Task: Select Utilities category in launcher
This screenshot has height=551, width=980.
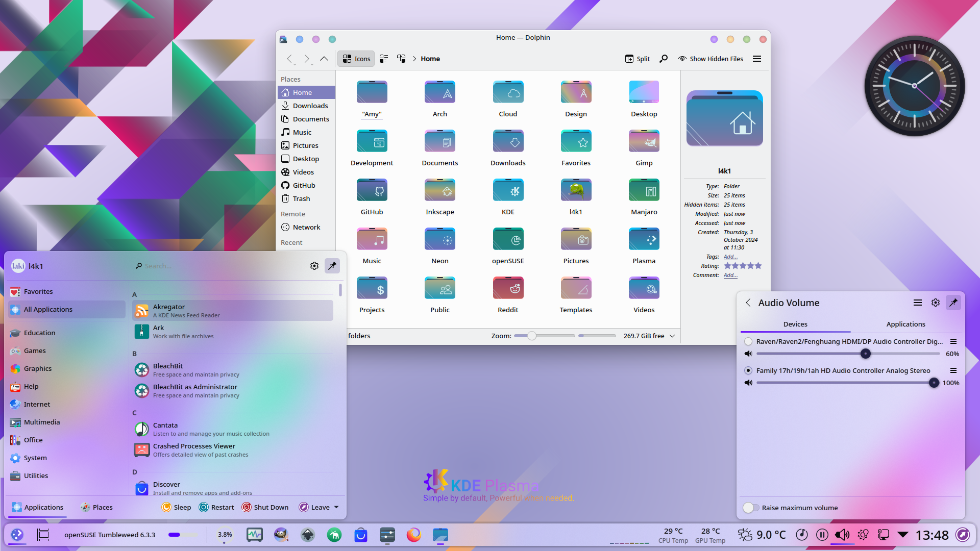Action: pyautogui.click(x=67, y=475)
